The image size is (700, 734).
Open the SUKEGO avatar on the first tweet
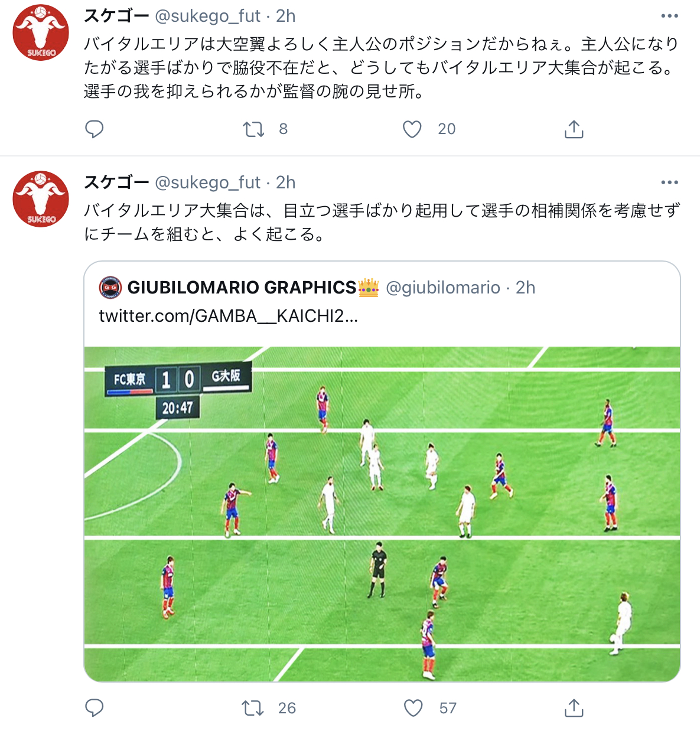tap(41, 33)
